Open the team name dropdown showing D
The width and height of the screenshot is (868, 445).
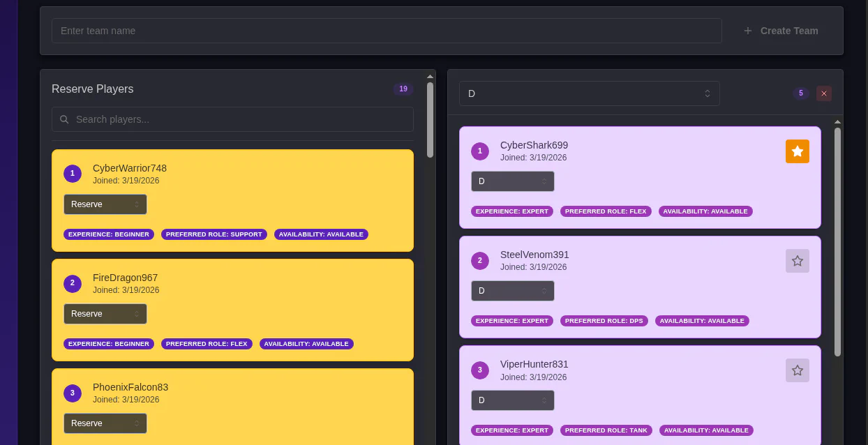click(x=589, y=93)
